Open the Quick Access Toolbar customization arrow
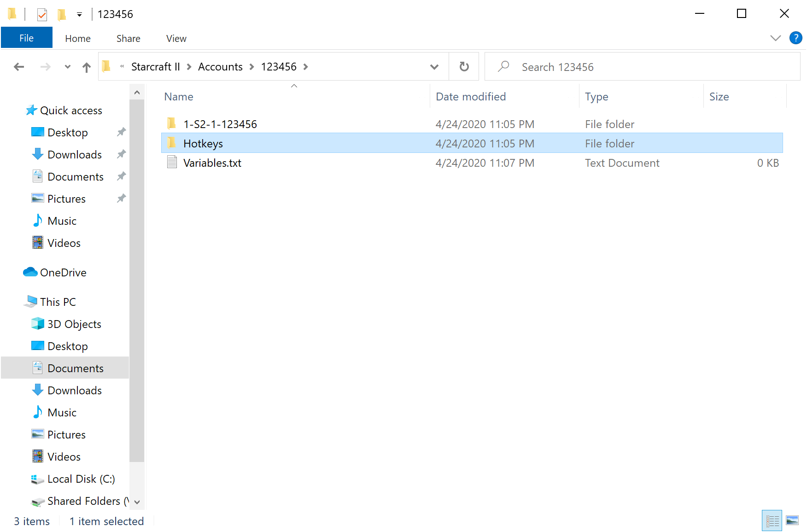The width and height of the screenshot is (807, 532). point(80,14)
